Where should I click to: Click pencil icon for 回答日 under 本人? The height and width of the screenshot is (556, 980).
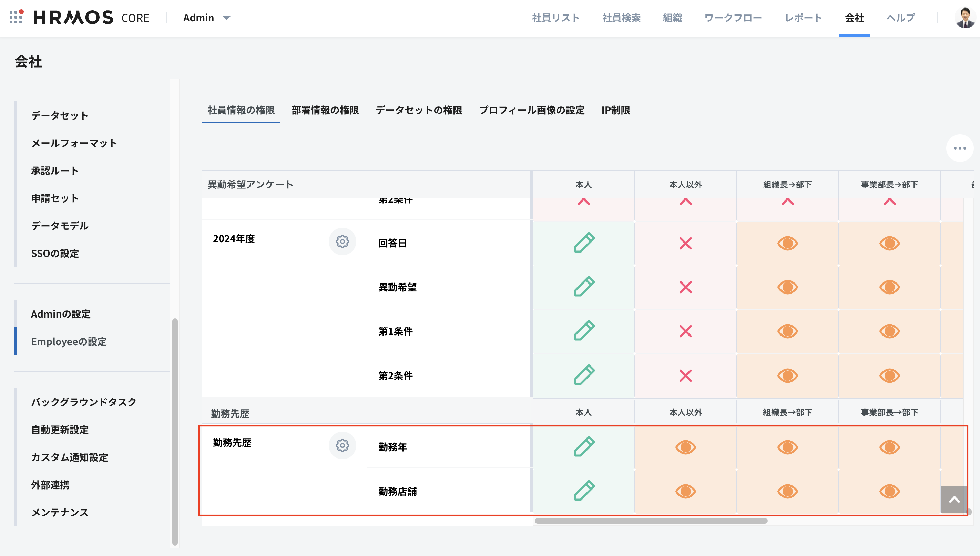[584, 243]
